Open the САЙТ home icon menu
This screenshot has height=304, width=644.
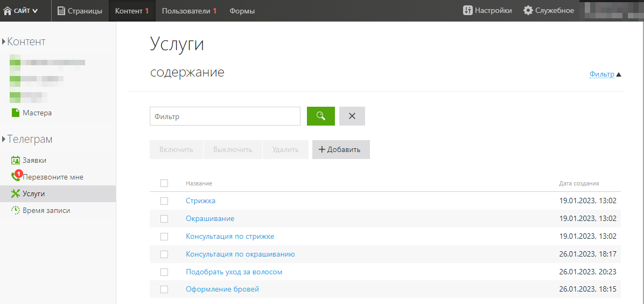pyautogui.click(x=8, y=11)
